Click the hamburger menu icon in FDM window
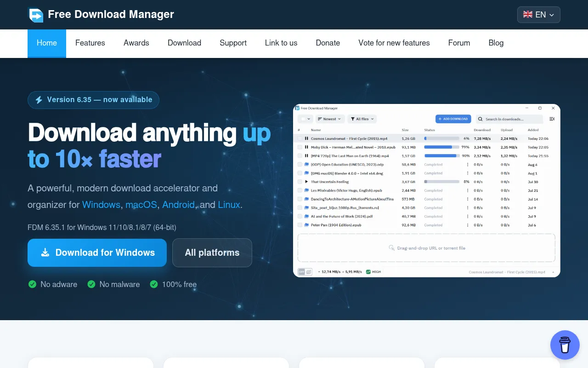 point(552,119)
